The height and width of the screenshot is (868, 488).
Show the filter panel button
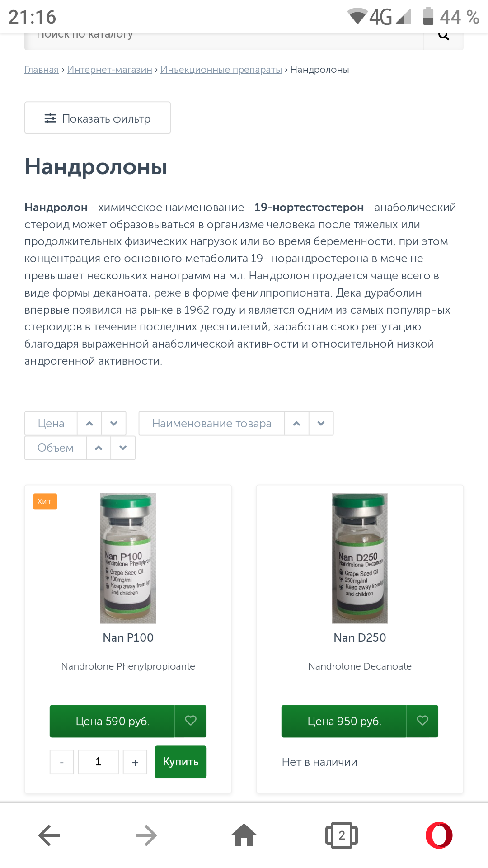coord(98,118)
